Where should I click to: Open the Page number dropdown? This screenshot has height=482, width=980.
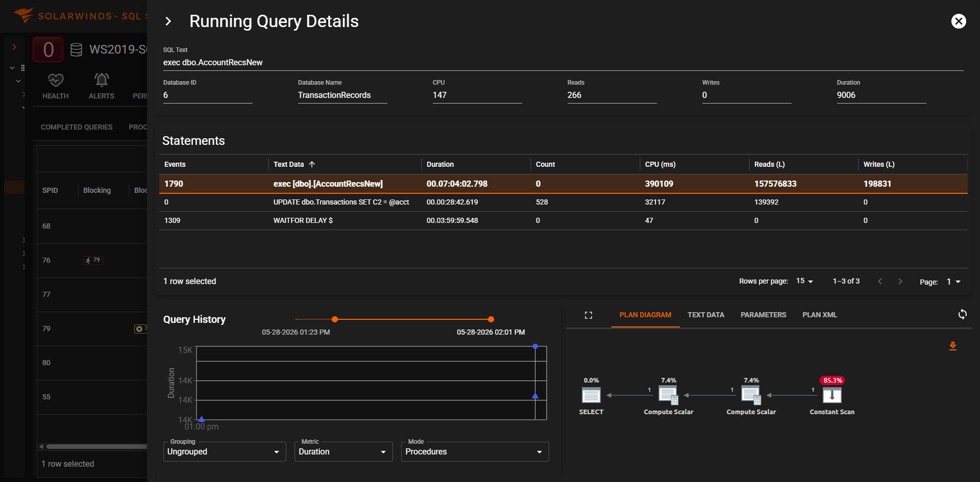tap(953, 282)
